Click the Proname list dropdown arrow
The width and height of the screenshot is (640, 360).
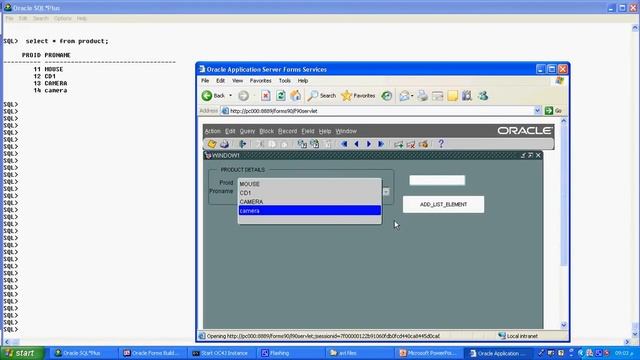coord(386,192)
